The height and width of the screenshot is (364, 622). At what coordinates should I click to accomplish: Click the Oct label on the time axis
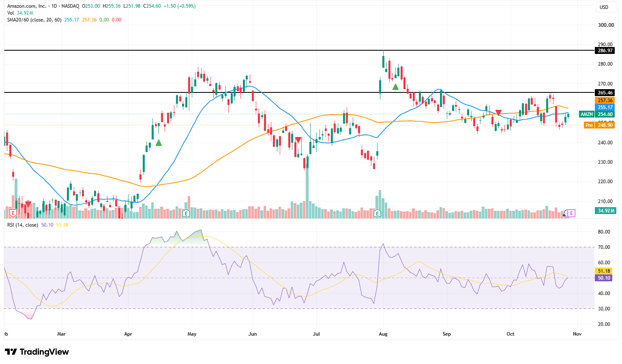point(510,334)
